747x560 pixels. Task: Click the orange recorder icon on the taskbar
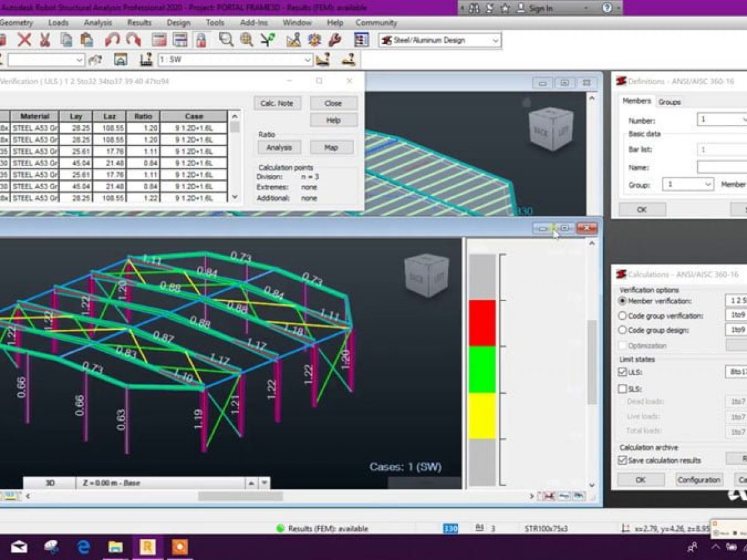[180, 547]
